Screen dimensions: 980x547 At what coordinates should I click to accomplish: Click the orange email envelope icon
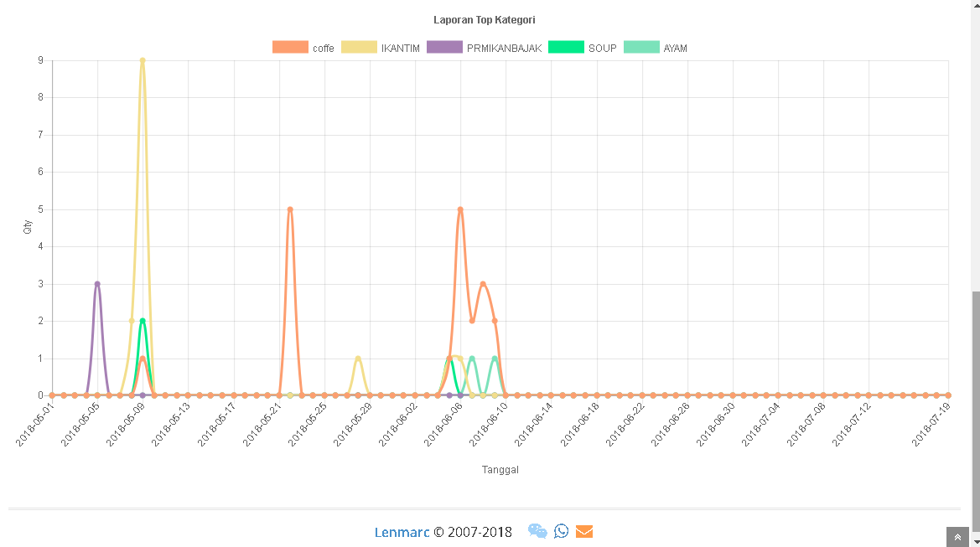pos(584,531)
